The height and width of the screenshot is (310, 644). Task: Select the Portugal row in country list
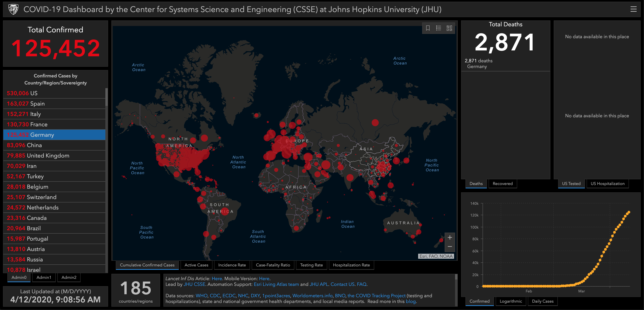(x=54, y=239)
